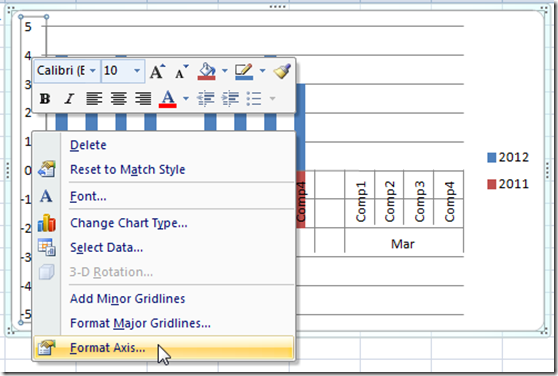Click Comp3 label under Mar
Image resolution: width=558 pixels, height=376 pixels.
point(420,201)
